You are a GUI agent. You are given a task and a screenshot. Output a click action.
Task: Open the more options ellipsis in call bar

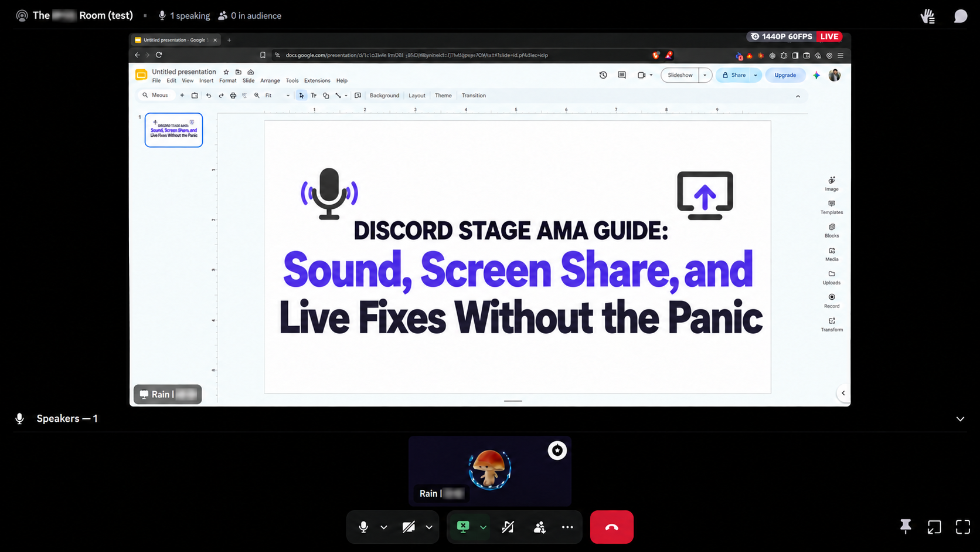(x=567, y=527)
